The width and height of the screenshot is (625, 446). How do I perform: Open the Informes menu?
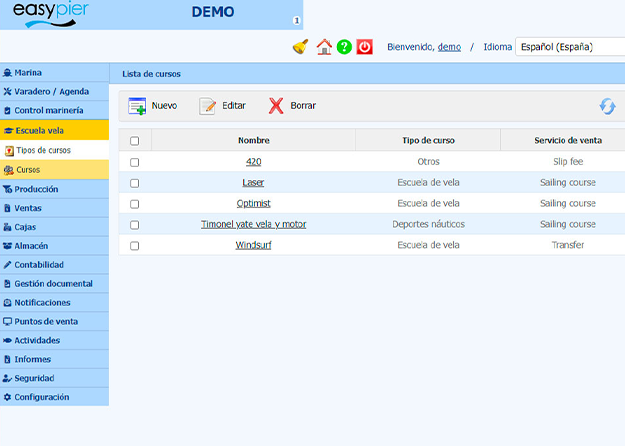click(x=54, y=359)
